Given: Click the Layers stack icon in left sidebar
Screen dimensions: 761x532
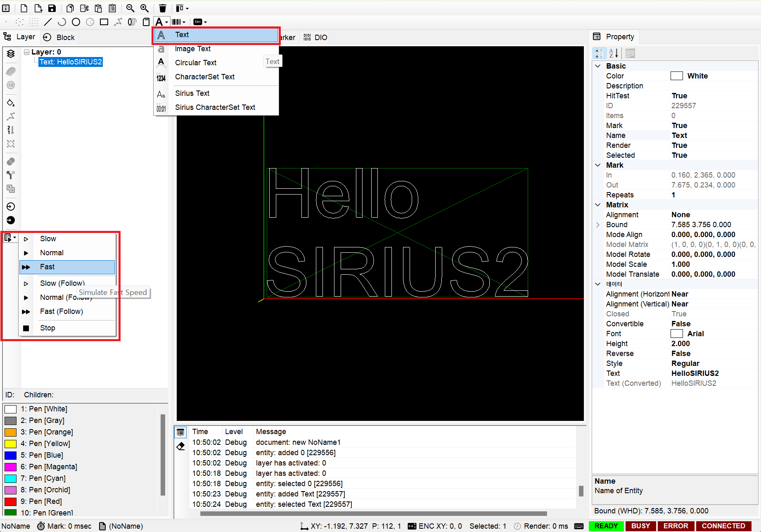Looking at the screenshot, I should pyautogui.click(x=11, y=54).
